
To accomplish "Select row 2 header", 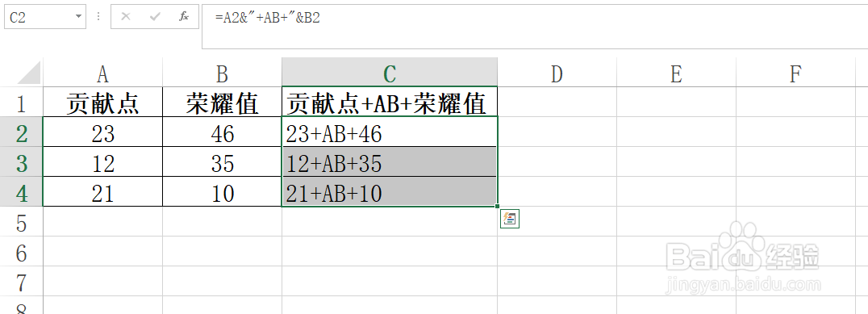I will coord(21,132).
